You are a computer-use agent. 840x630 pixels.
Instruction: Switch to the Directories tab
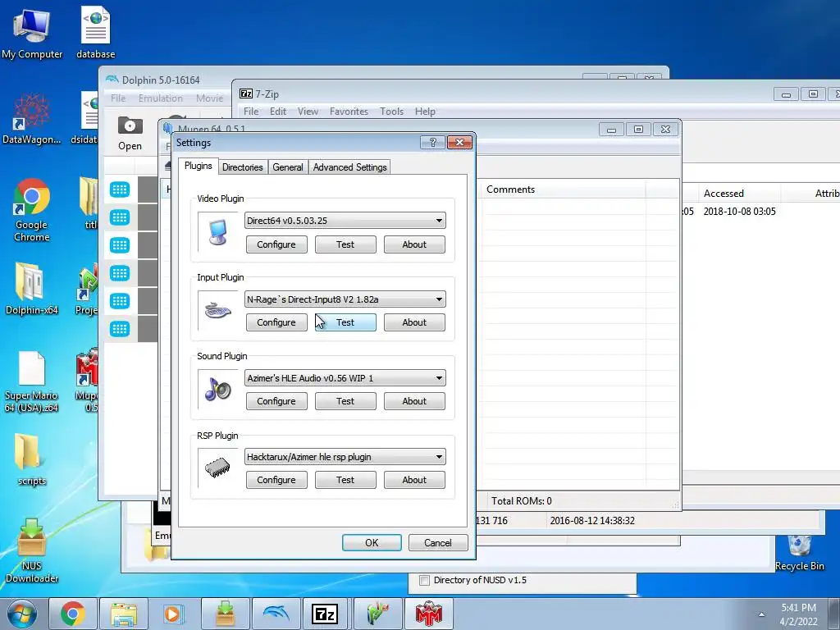[x=243, y=167]
